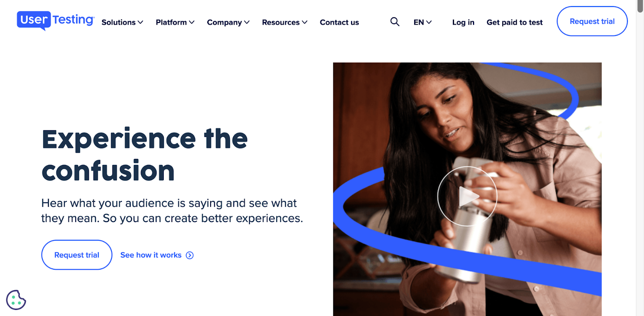The image size is (644, 316).
Task: Expand the Platform chevron
Action: click(x=192, y=22)
